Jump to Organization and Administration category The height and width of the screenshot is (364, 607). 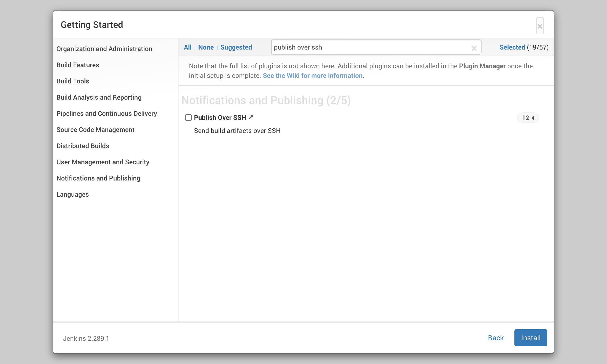104,49
